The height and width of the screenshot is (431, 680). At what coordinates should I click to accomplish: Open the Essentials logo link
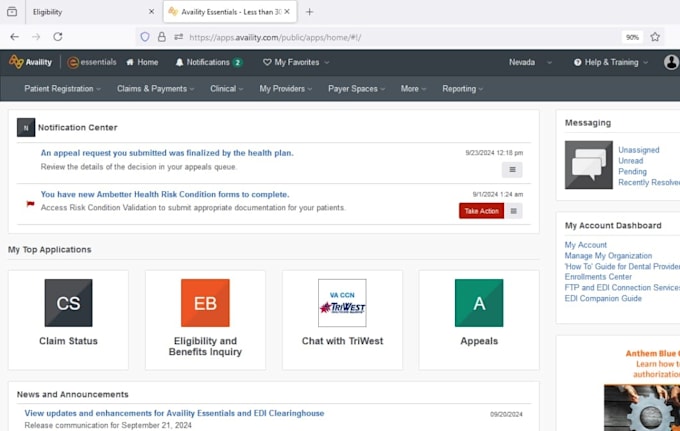(x=92, y=62)
